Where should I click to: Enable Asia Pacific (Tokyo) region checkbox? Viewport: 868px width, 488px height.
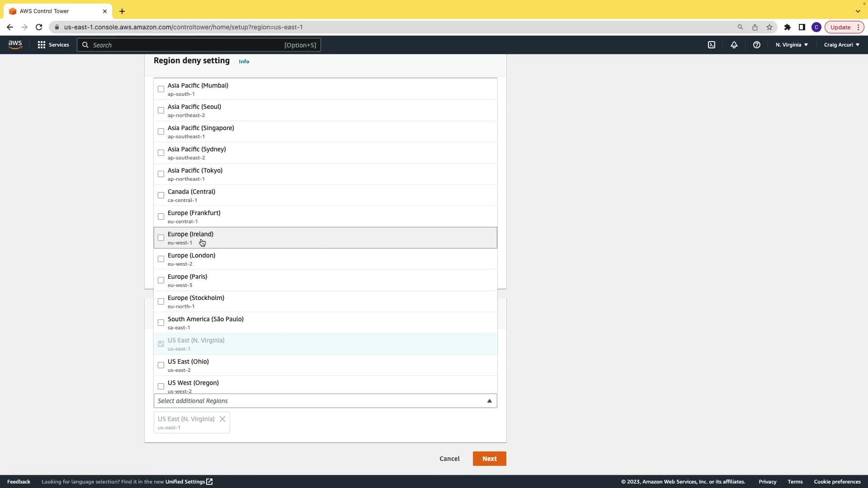tap(161, 174)
